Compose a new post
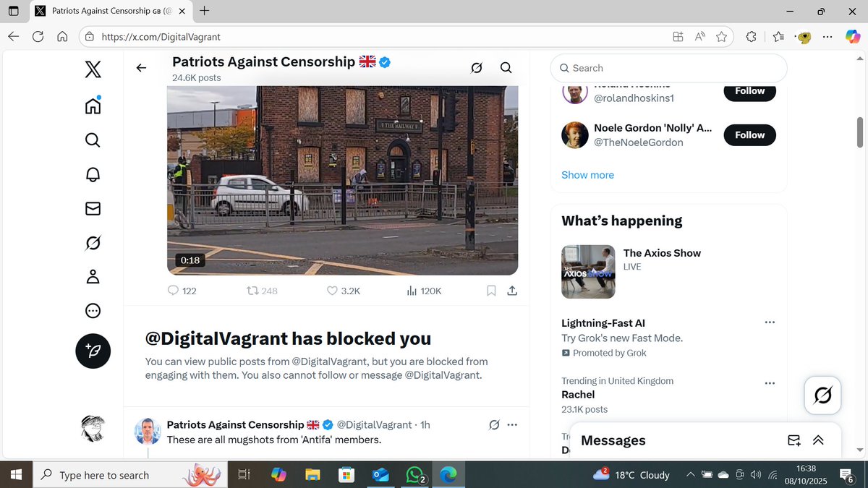This screenshot has width=868, height=488. [93, 351]
